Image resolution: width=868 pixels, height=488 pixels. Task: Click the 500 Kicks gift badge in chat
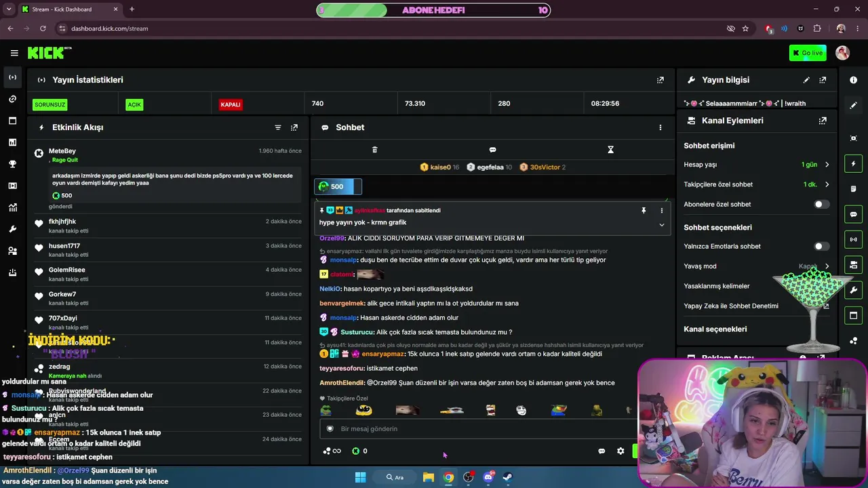click(338, 186)
